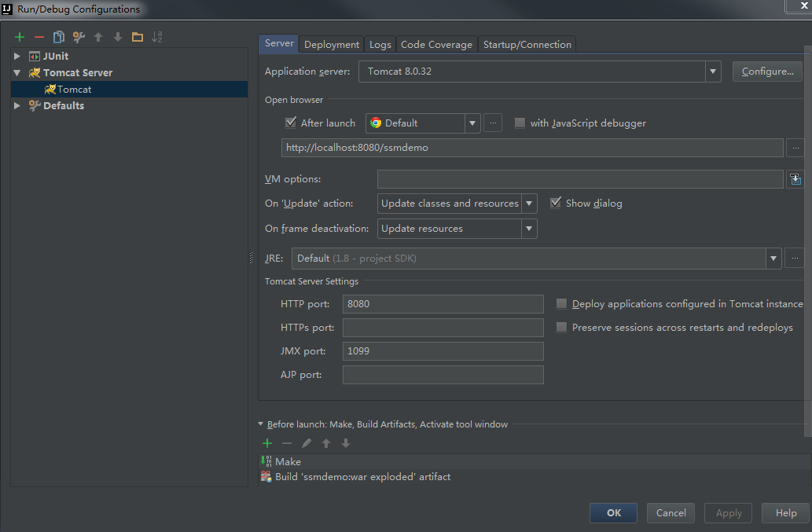Open the Code Coverage tab
The height and width of the screenshot is (532, 812).
click(x=436, y=45)
